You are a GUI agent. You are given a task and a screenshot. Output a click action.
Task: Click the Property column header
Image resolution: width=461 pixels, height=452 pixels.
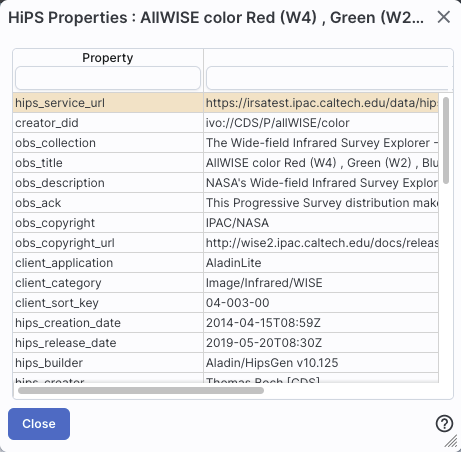(x=108, y=58)
